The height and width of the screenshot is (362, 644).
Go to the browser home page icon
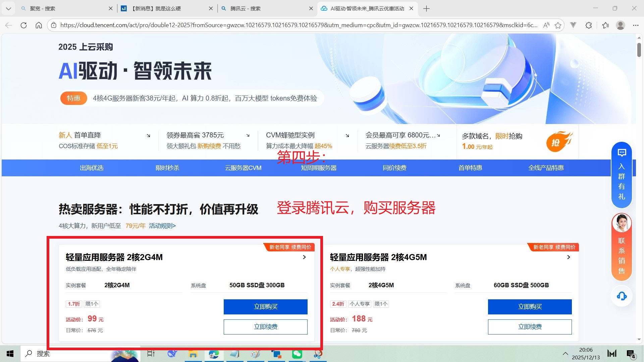(x=39, y=25)
